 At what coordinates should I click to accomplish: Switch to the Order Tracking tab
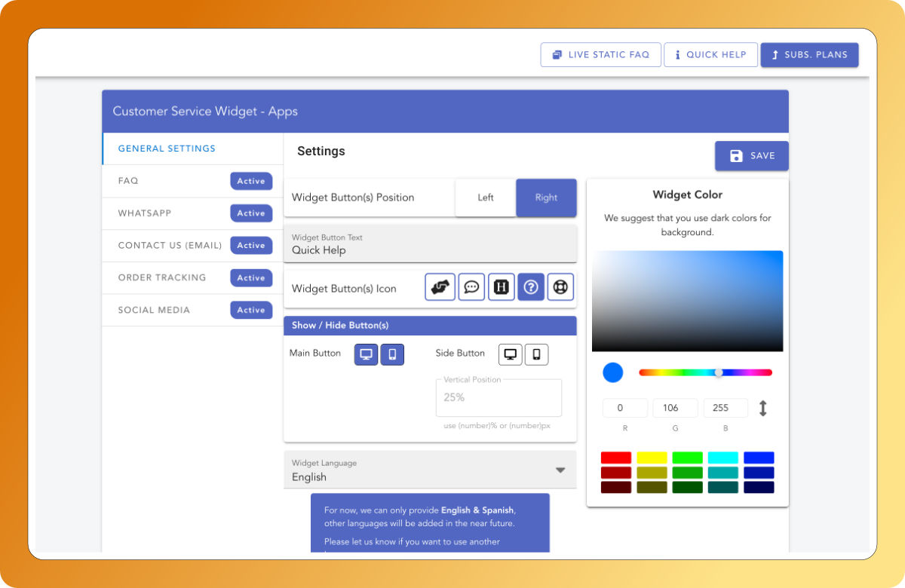pos(162,277)
